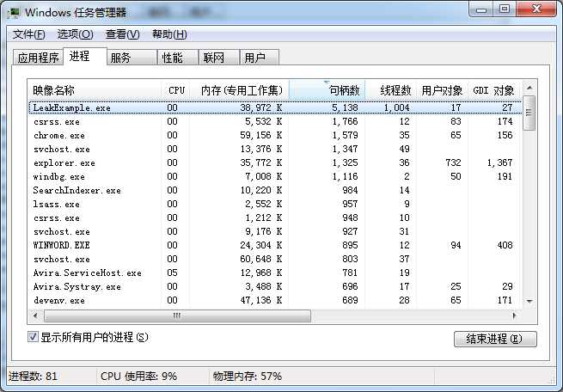Maximize the Task Manager window
This screenshot has width=563, height=392.
[505, 9]
